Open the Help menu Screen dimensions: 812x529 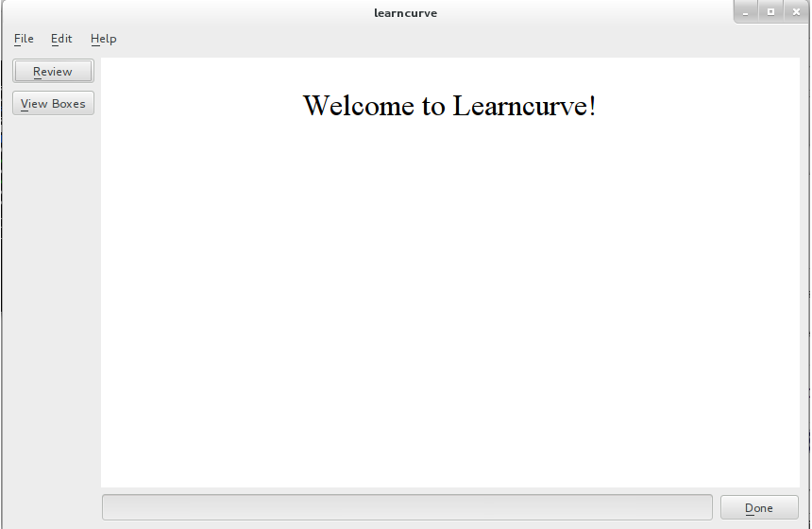pyautogui.click(x=104, y=39)
